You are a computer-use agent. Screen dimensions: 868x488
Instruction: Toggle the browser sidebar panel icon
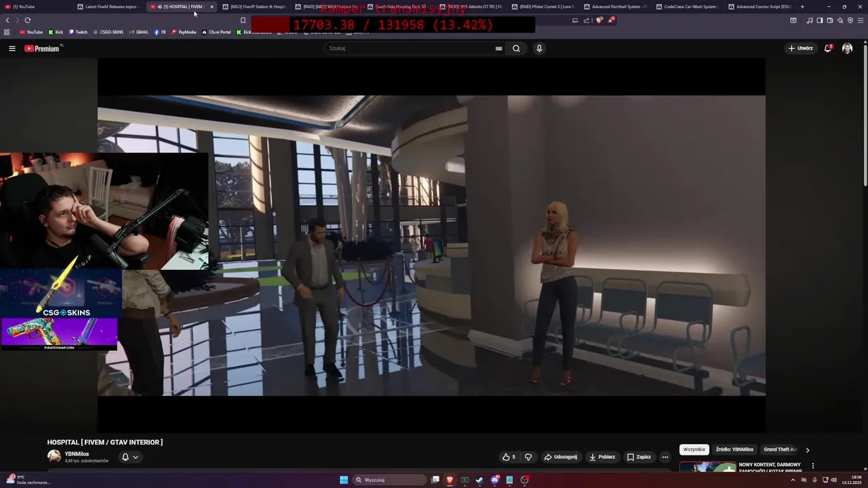click(x=819, y=20)
